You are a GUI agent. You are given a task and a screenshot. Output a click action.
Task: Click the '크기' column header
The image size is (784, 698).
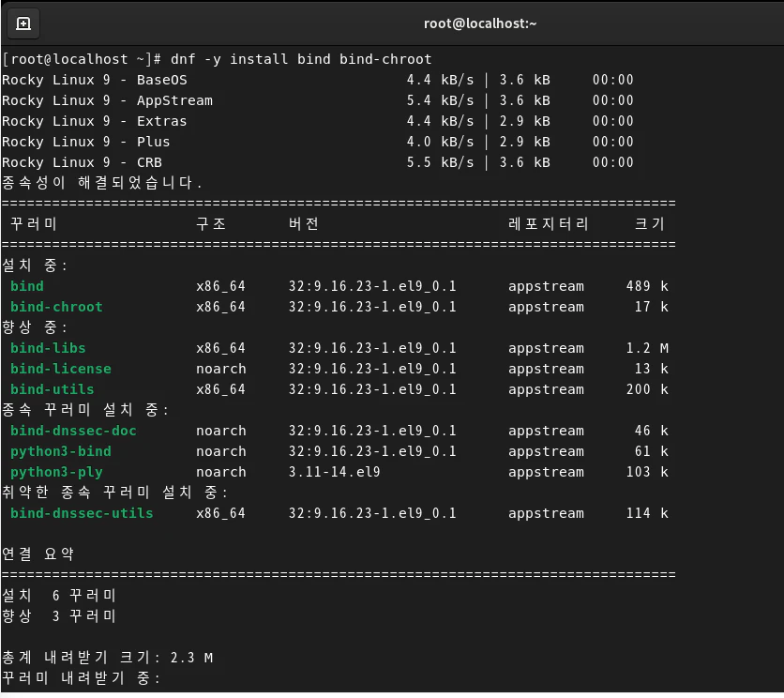(650, 223)
